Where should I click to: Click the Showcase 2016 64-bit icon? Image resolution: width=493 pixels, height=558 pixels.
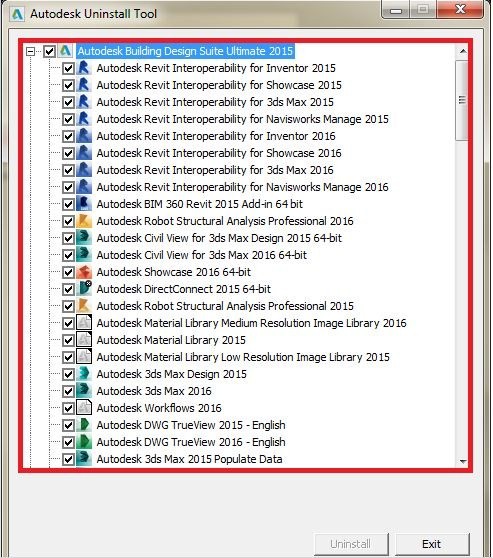point(84,272)
